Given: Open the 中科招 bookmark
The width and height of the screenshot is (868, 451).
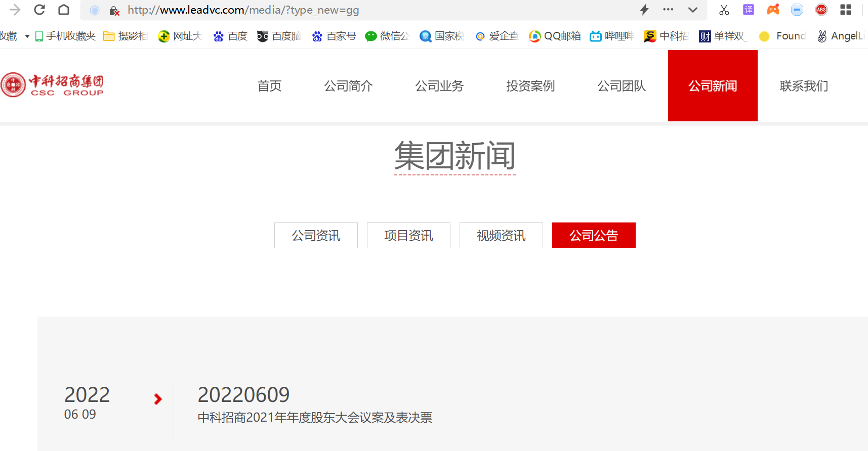Looking at the screenshot, I should pos(666,36).
